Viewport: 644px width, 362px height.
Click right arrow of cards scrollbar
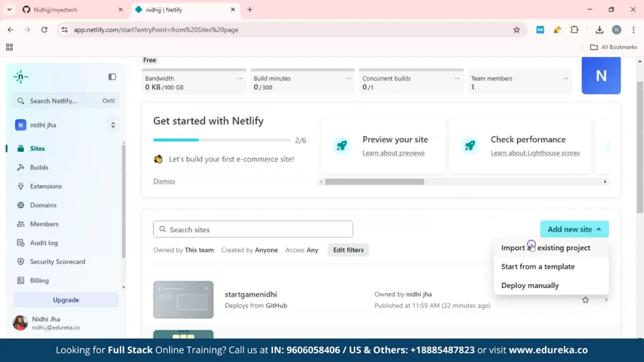[605, 182]
